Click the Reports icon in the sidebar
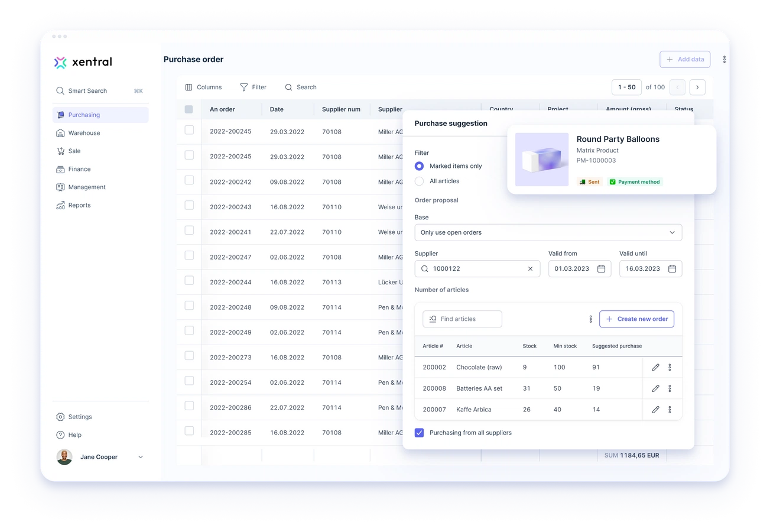Viewport: 770px width, 532px height. coord(60,205)
